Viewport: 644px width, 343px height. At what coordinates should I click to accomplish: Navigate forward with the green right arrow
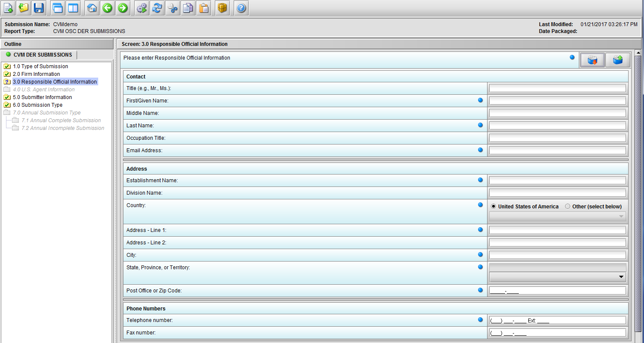[123, 8]
